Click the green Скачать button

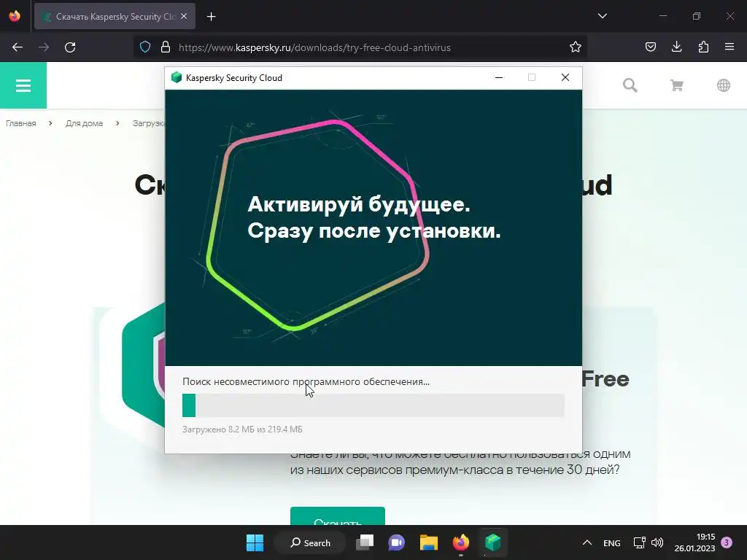(x=337, y=516)
